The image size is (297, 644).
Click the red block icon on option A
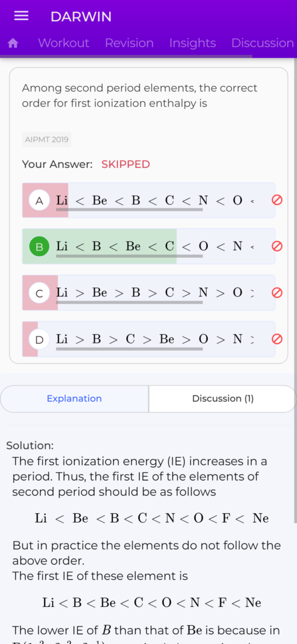click(277, 200)
